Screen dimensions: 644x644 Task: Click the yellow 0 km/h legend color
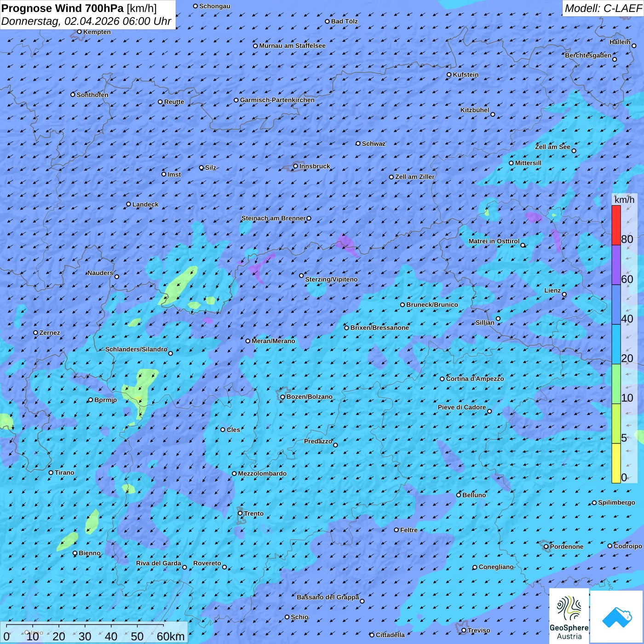pyautogui.click(x=616, y=463)
